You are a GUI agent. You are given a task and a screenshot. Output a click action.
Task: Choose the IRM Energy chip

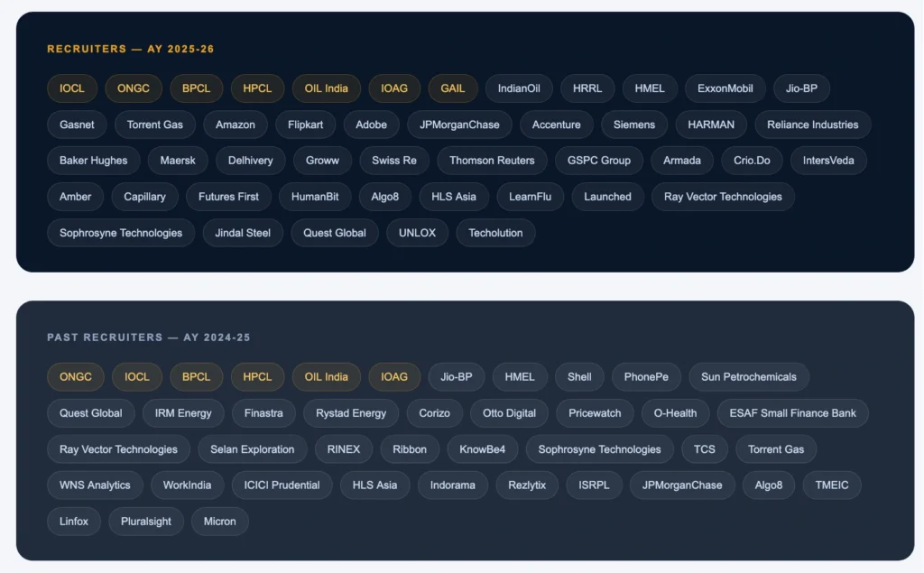[x=183, y=413]
